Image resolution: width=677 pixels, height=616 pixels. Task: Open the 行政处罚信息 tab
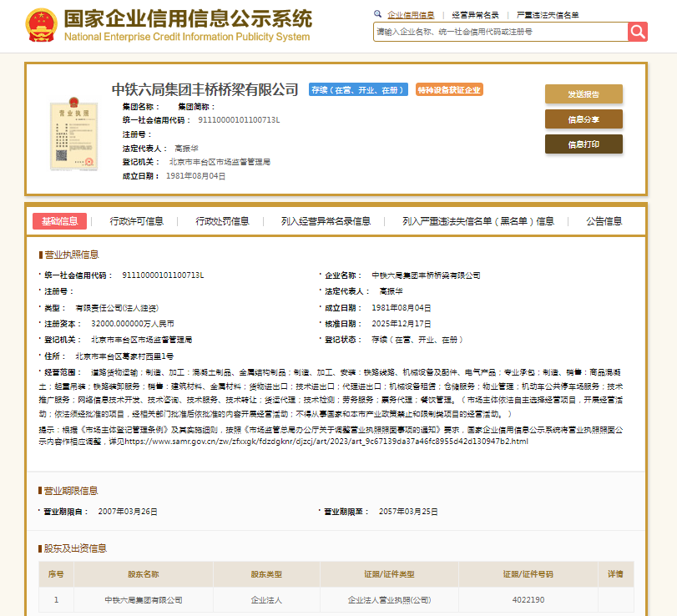(x=222, y=221)
